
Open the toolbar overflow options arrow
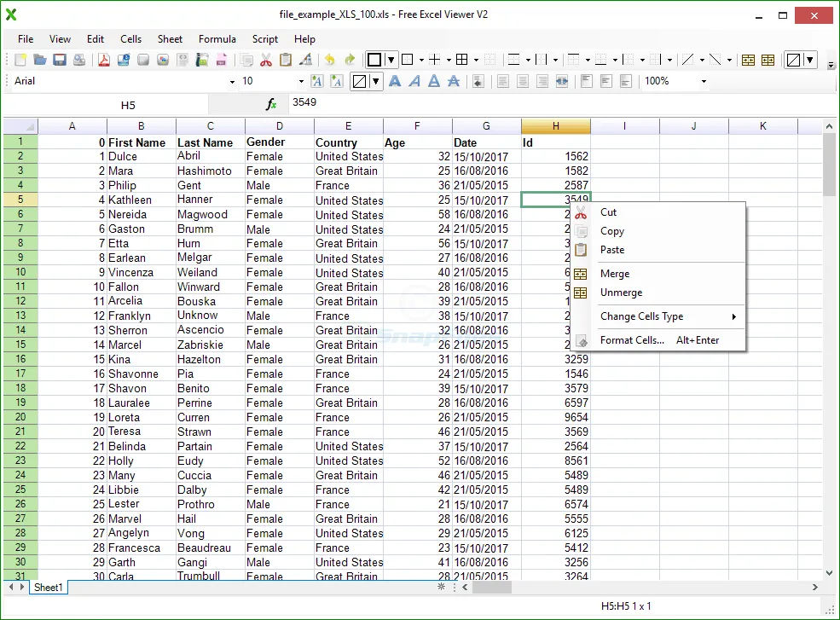pos(831,66)
